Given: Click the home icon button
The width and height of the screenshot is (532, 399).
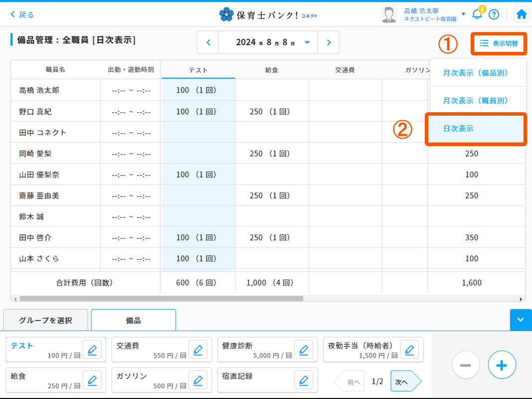Looking at the screenshot, I should click(x=522, y=14).
